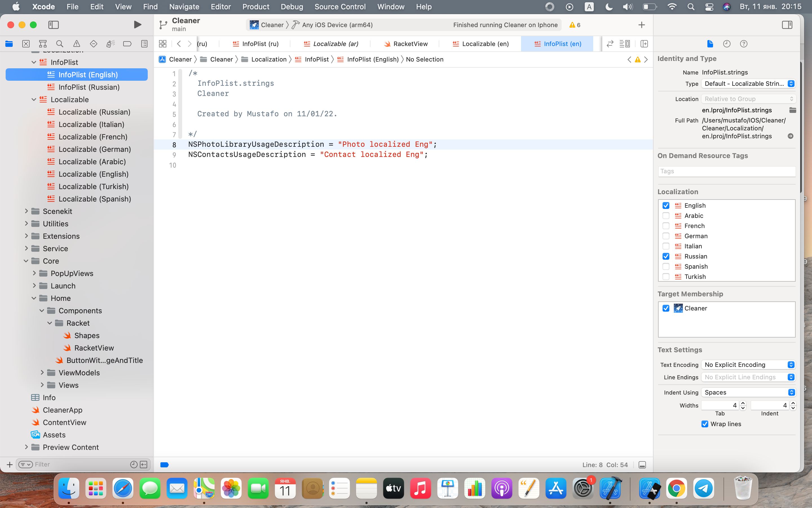812x508 pixels.
Task: Open the Source Control menu
Action: point(340,7)
